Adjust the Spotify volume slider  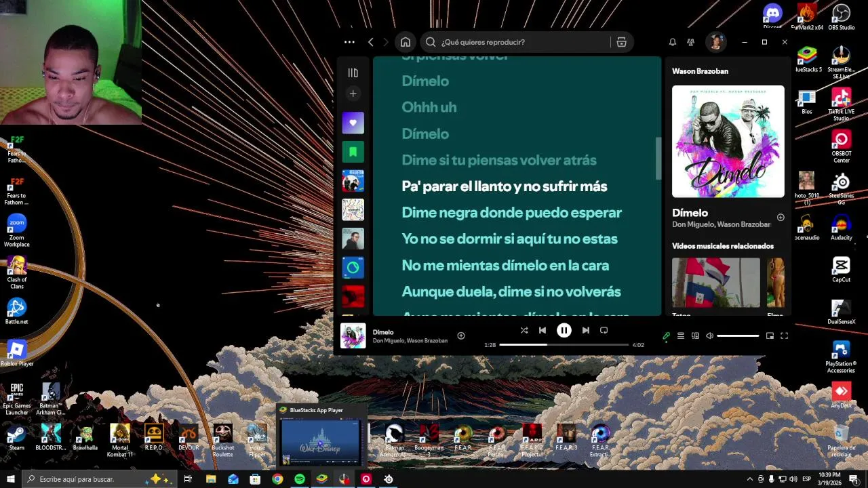pos(738,335)
